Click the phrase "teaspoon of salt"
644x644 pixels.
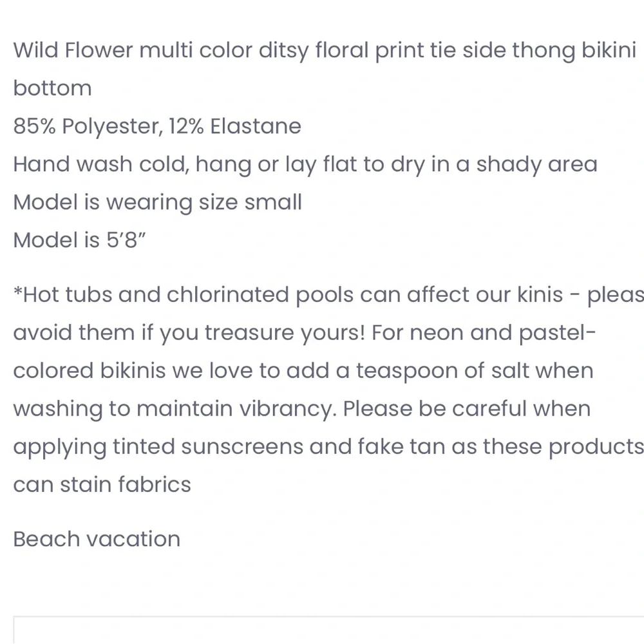click(475, 372)
